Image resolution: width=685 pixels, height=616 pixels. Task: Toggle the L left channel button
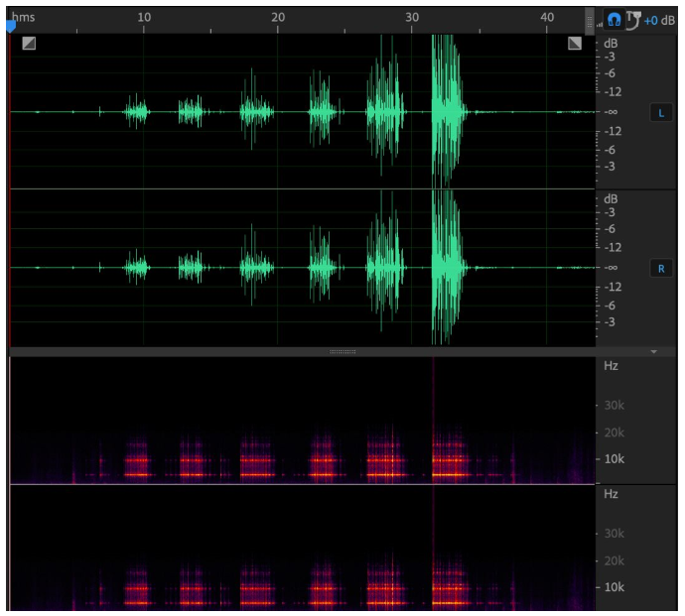pos(661,113)
